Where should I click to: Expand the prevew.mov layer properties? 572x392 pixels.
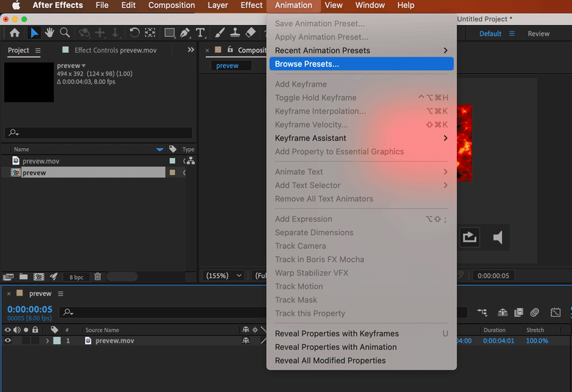point(47,340)
